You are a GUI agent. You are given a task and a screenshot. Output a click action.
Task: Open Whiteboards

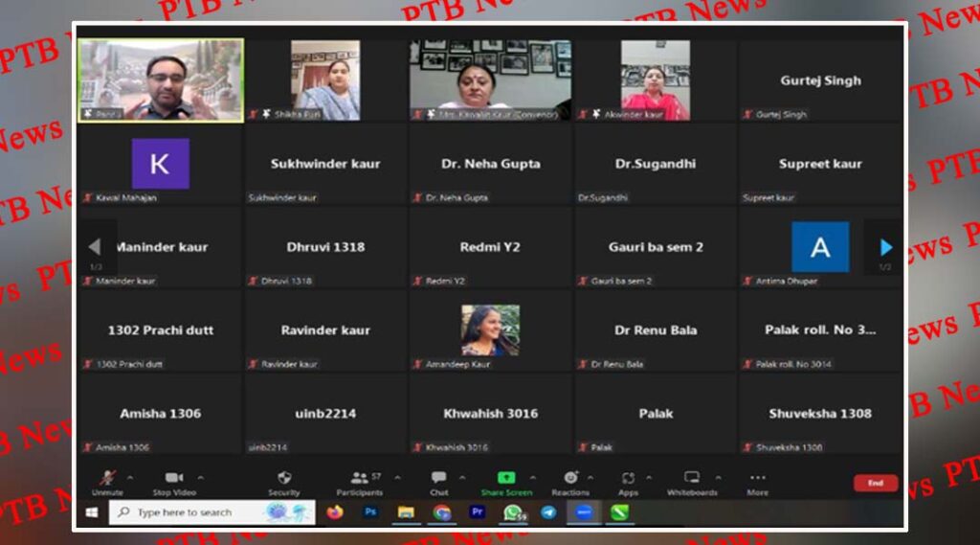click(692, 483)
